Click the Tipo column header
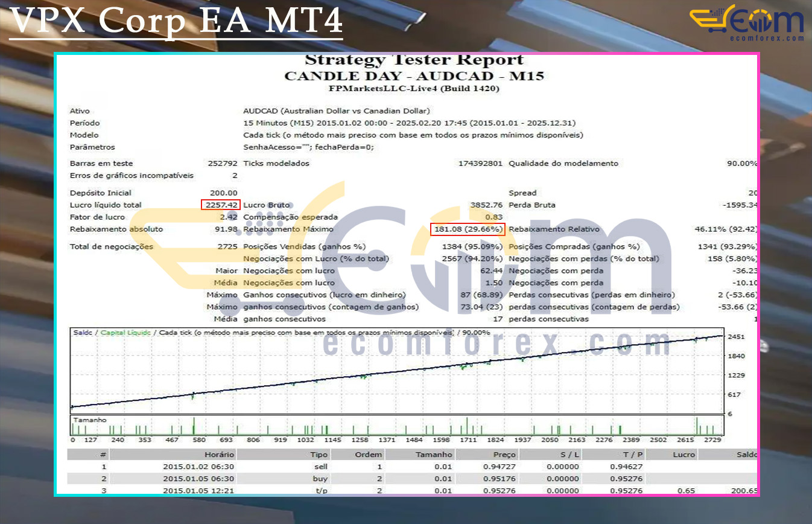This screenshot has width=812, height=524. tap(318, 454)
